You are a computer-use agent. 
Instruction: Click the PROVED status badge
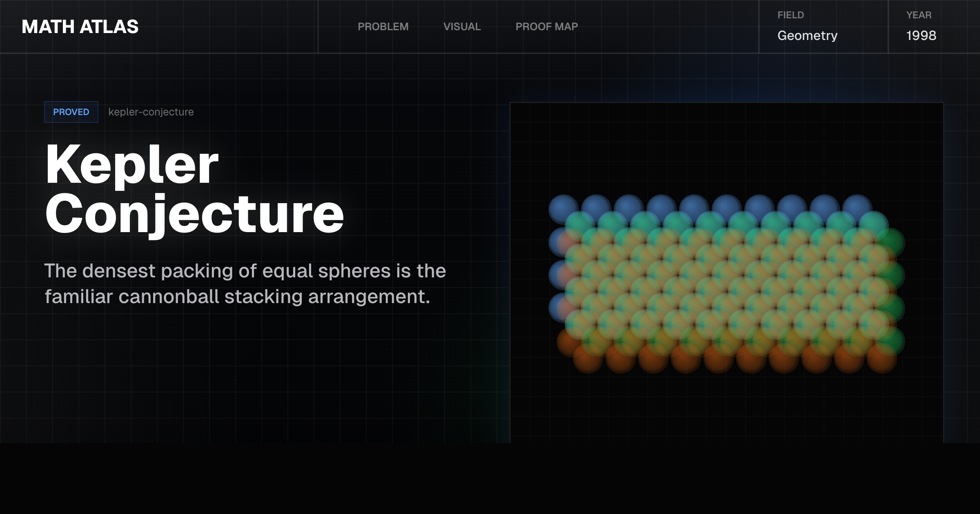[71, 112]
